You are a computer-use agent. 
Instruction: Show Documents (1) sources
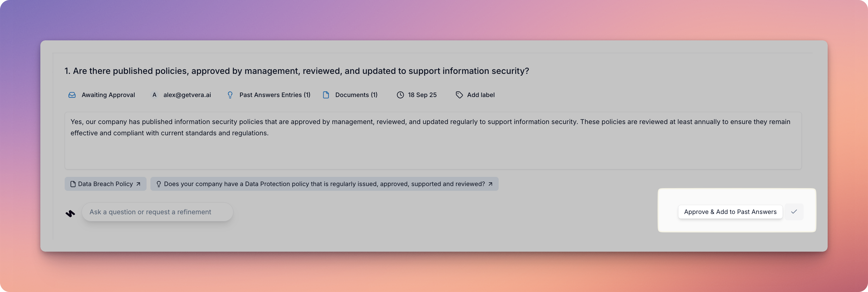pyautogui.click(x=356, y=95)
